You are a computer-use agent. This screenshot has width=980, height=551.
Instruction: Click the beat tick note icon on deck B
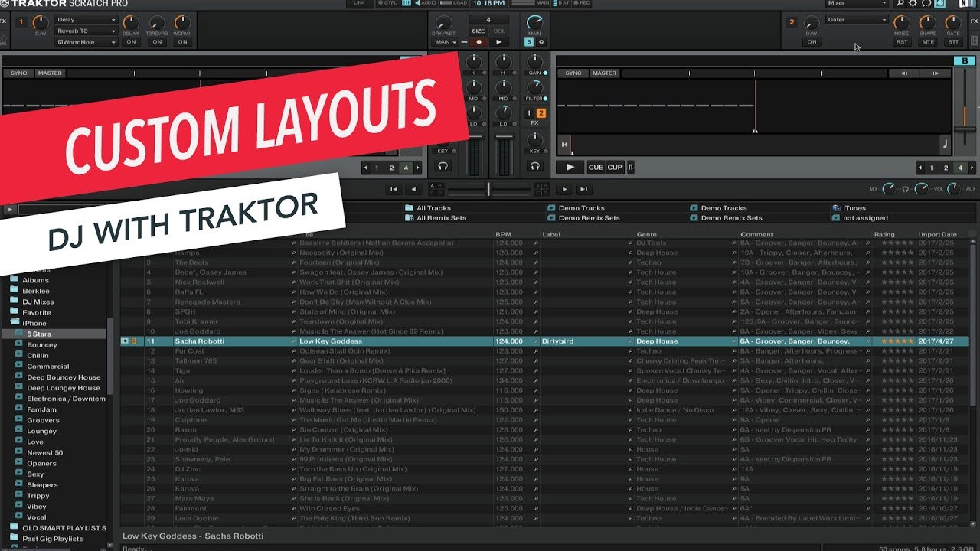tap(944, 144)
